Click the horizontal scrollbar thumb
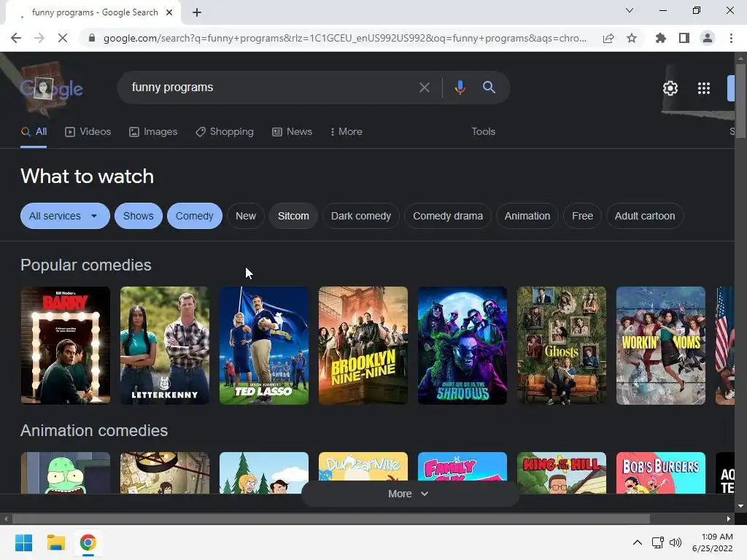747x560 pixels. point(331,519)
